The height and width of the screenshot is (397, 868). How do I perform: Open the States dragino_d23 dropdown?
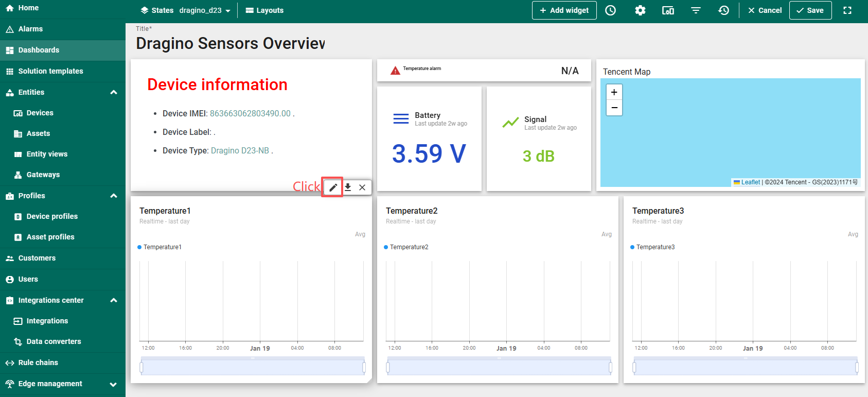186,10
